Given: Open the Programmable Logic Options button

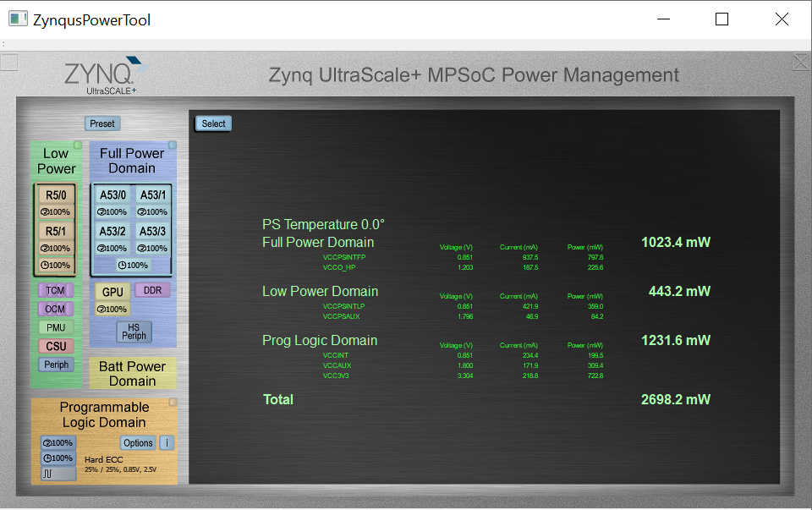Looking at the screenshot, I should [138, 443].
